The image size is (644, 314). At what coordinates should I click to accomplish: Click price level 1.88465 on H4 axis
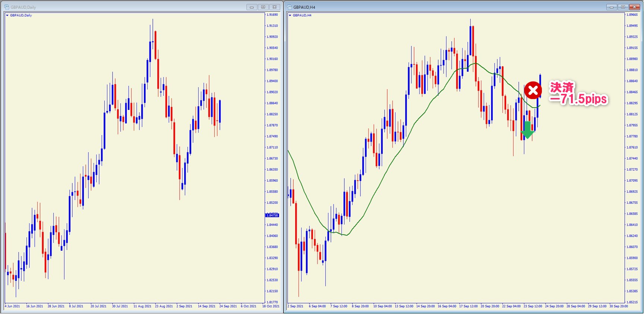(632, 92)
